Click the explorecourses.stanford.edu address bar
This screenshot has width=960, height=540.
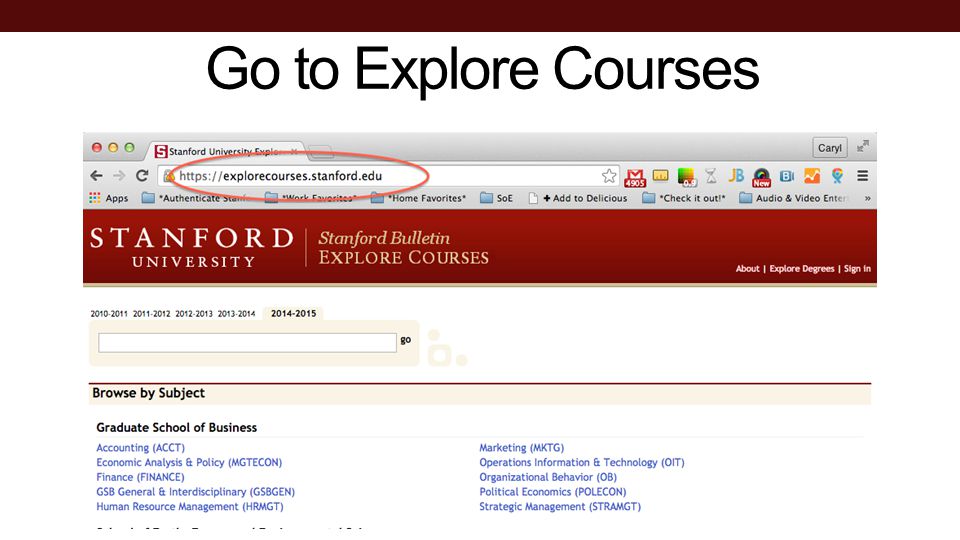(388, 176)
